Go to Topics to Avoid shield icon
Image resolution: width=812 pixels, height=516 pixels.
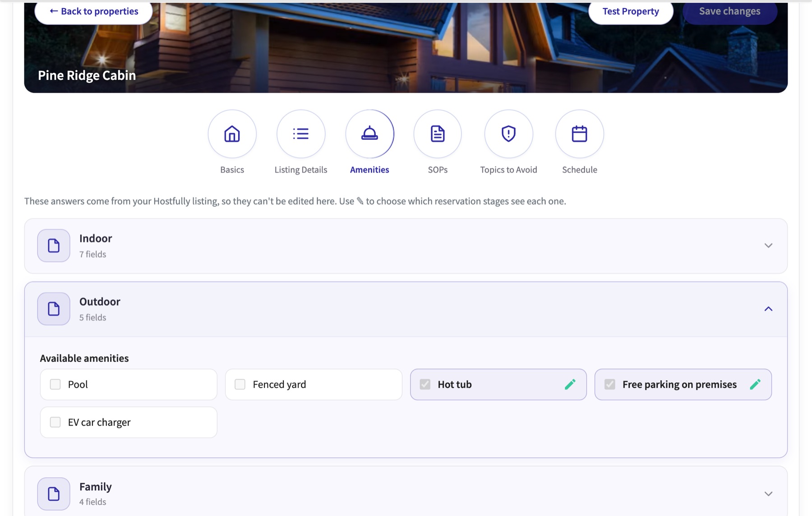pos(508,134)
